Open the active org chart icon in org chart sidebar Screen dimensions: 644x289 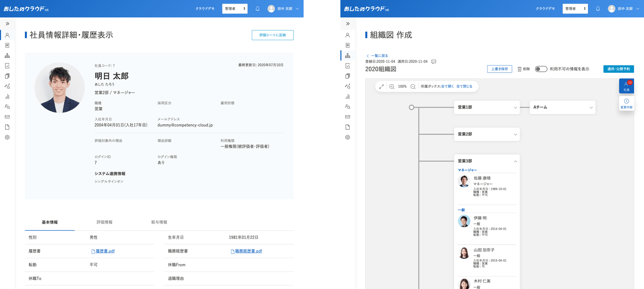tap(348, 56)
